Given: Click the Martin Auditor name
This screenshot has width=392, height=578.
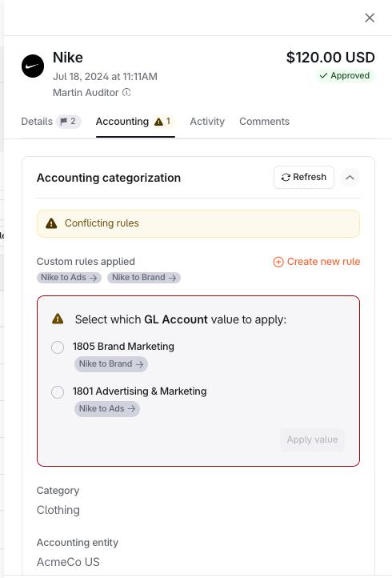Looking at the screenshot, I should [x=86, y=93].
